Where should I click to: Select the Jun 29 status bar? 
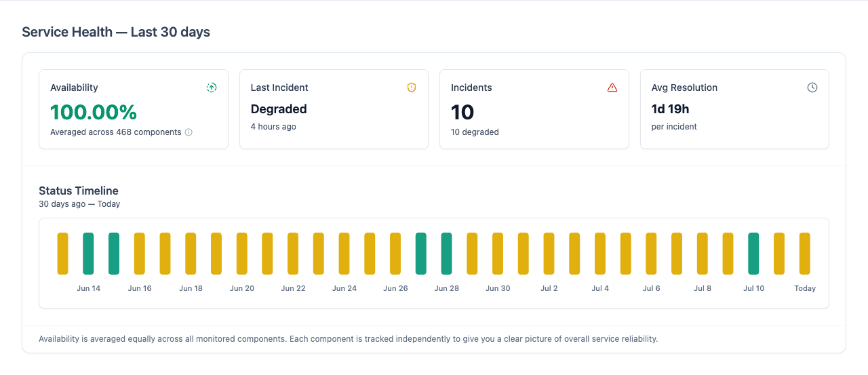pos(472,254)
